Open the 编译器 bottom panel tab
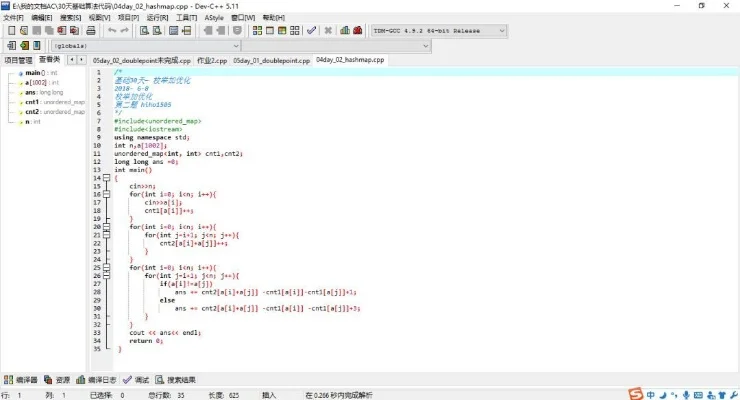The image size is (740, 400). pyautogui.click(x=21, y=380)
